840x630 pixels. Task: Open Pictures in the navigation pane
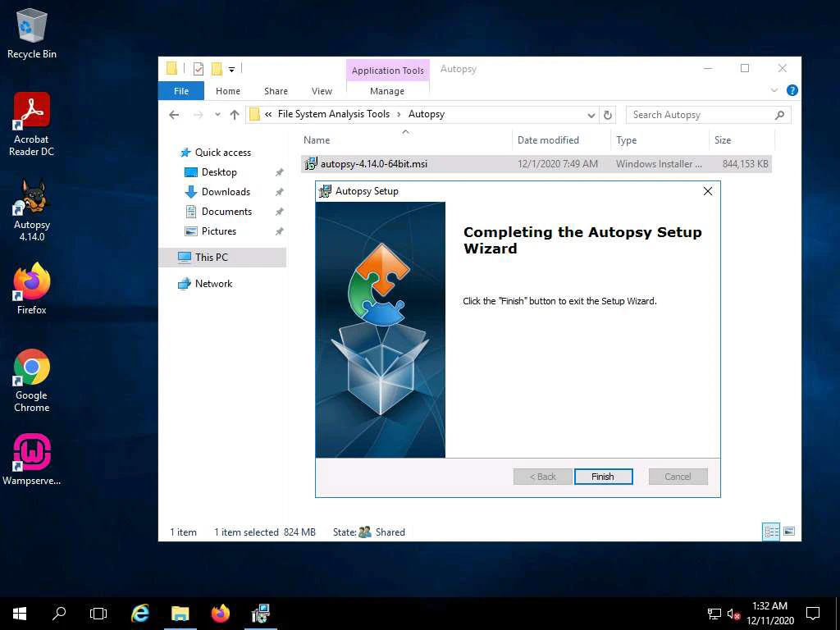(x=218, y=231)
